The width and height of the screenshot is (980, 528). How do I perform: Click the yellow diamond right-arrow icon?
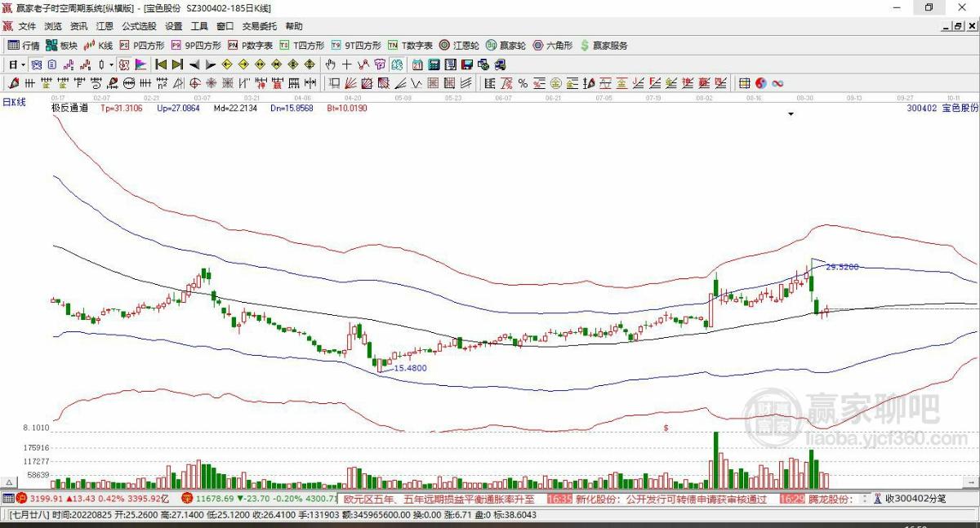click(243, 64)
